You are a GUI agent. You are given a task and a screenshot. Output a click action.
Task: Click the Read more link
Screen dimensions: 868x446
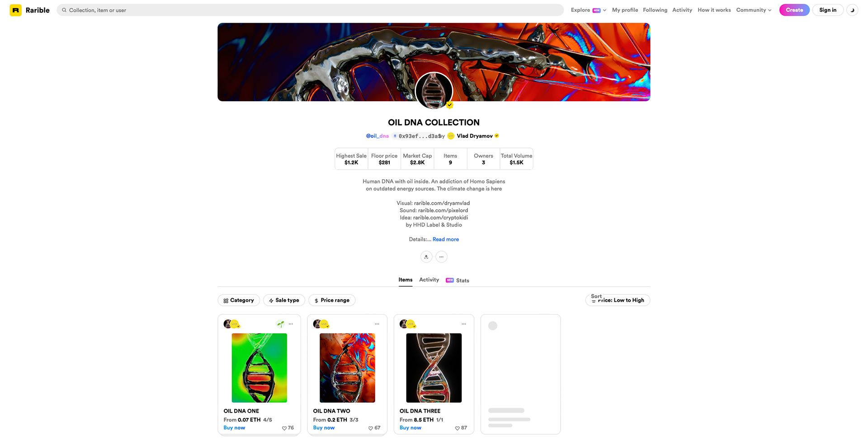446,239
